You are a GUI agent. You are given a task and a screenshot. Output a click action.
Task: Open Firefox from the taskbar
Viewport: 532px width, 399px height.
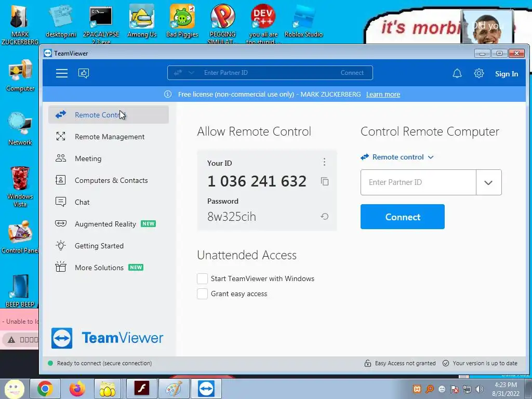click(x=77, y=389)
